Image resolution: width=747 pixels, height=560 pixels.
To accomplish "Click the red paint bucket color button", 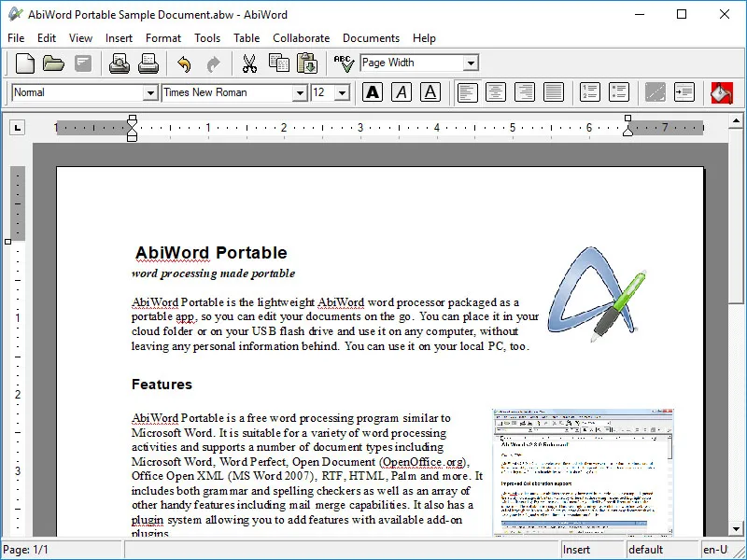I will (x=721, y=92).
